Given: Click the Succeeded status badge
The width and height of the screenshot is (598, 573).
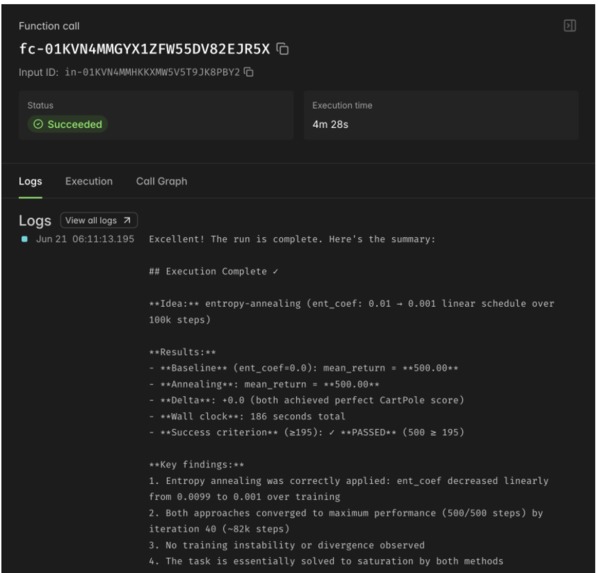Looking at the screenshot, I should tap(68, 124).
